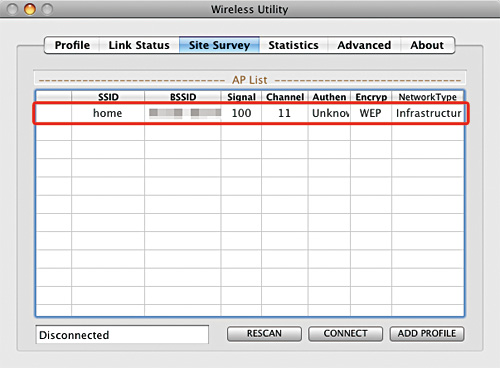This screenshot has width=500, height=368.
Task: Select the Site Survey tab
Action: point(219,45)
